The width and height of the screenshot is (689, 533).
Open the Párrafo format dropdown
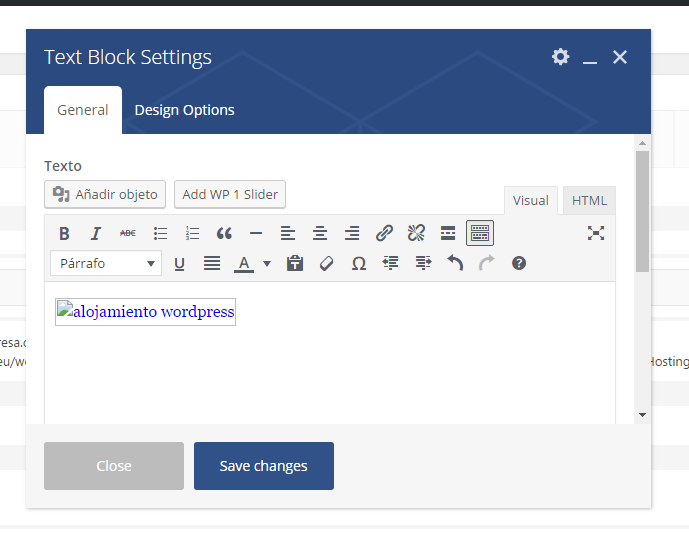[106, 264]
